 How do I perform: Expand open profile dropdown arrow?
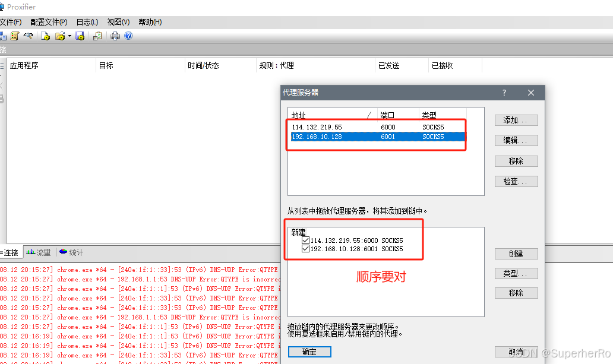pos(69,36)
